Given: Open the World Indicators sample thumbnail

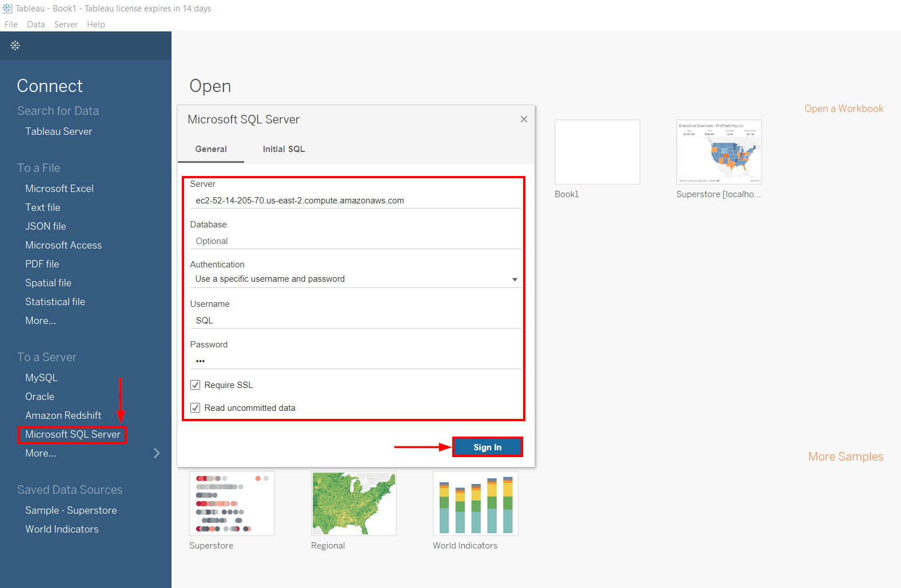Looking at the screenshot, I should 476,503.
